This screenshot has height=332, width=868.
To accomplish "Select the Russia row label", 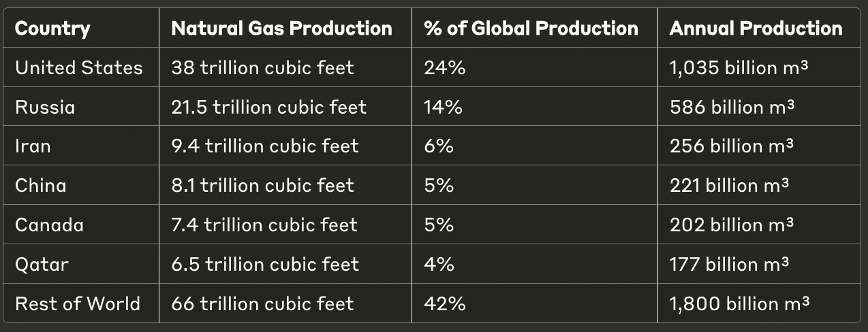I will coord(45,107).
